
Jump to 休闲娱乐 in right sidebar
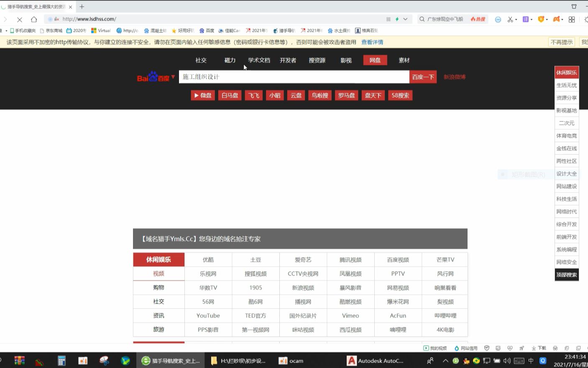pos(567,72)
